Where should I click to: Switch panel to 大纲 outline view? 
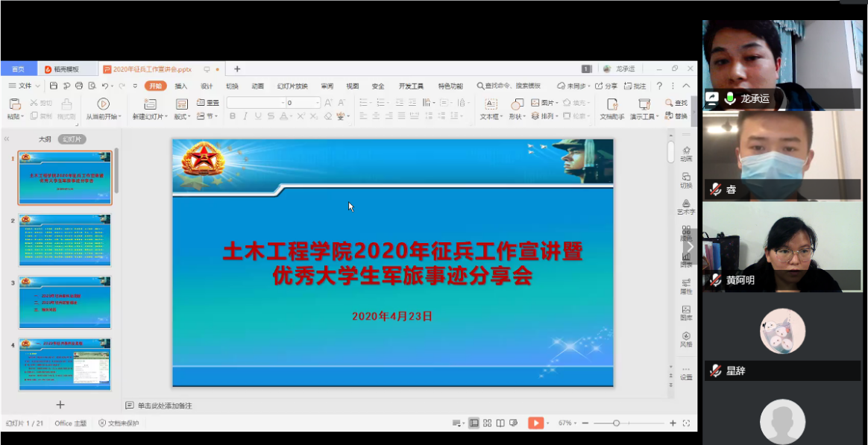[x=45, y=139]
